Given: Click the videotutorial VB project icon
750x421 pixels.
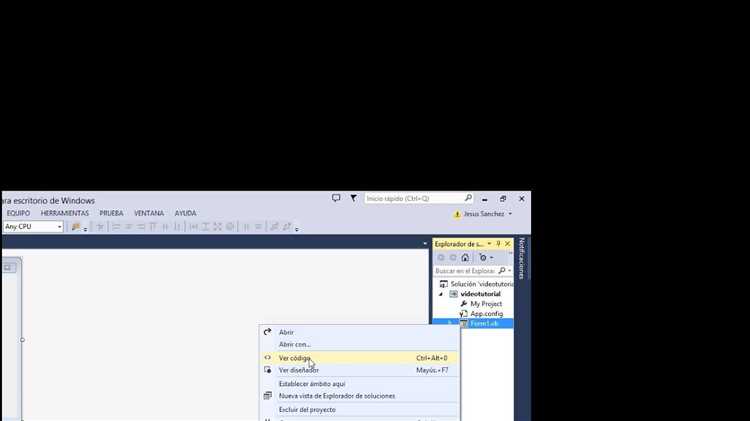Looking at the screenshot, I should [453, 294].
